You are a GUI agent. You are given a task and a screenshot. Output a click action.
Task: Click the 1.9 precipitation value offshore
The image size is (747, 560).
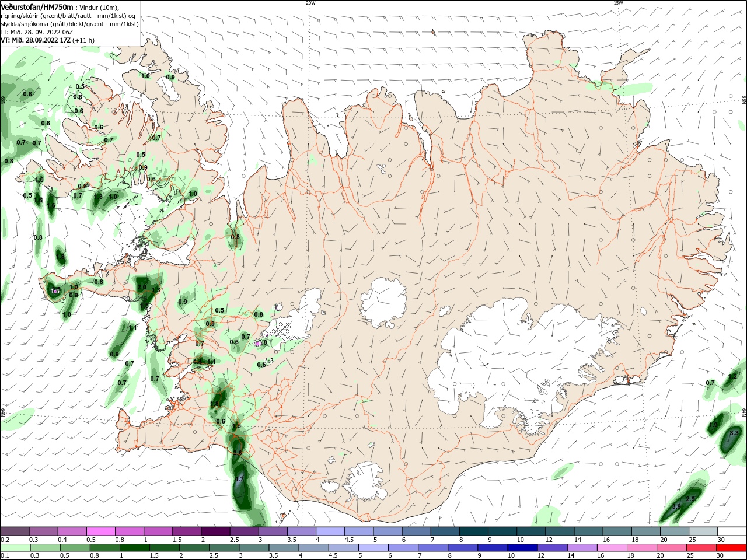pos(713,425)
